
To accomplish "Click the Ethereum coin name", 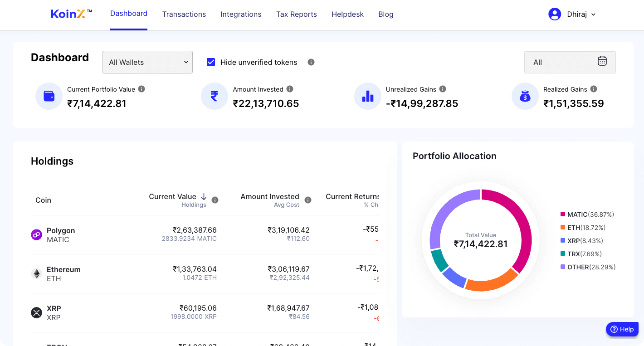I will pos(63,269).
